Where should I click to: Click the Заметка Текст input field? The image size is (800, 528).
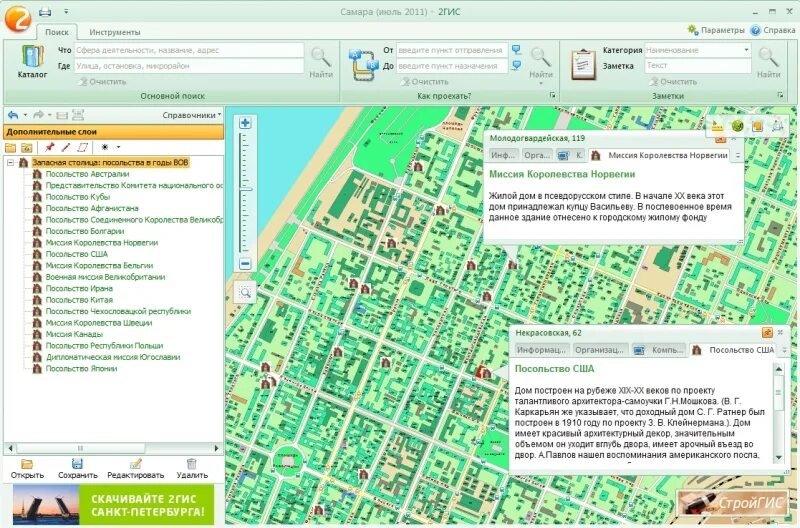click(x=697, y=65)
